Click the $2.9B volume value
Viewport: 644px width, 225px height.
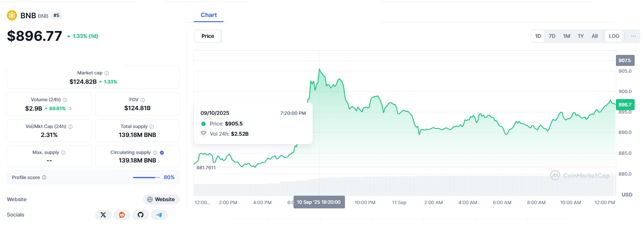(x=34, y=108)
